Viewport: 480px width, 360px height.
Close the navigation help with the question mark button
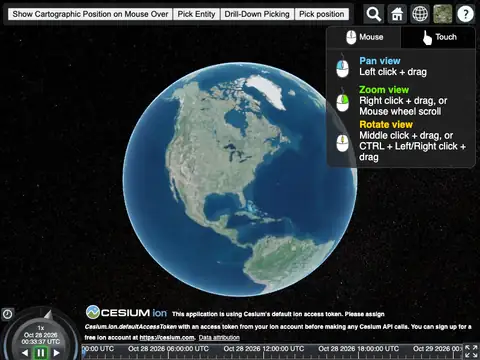(465, 14)
